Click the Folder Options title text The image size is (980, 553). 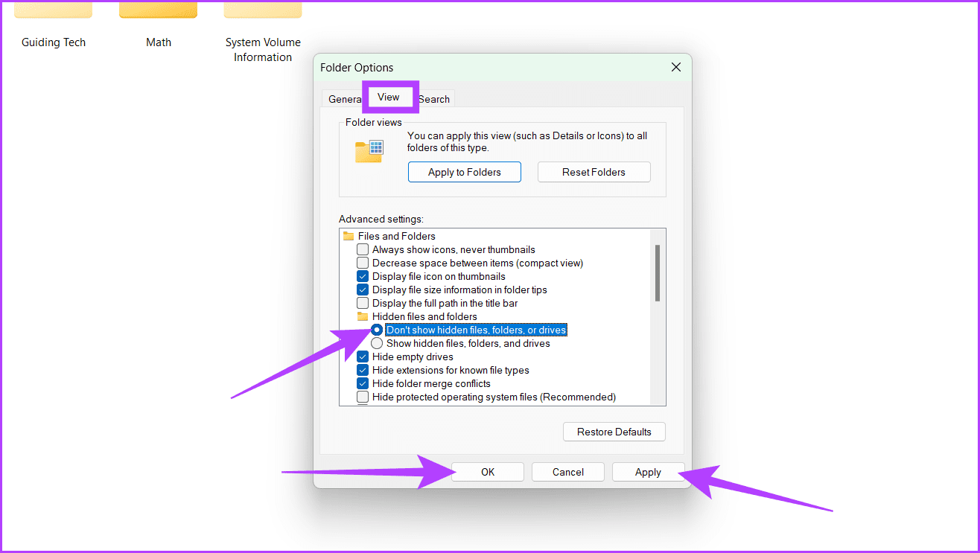[357, 67]
